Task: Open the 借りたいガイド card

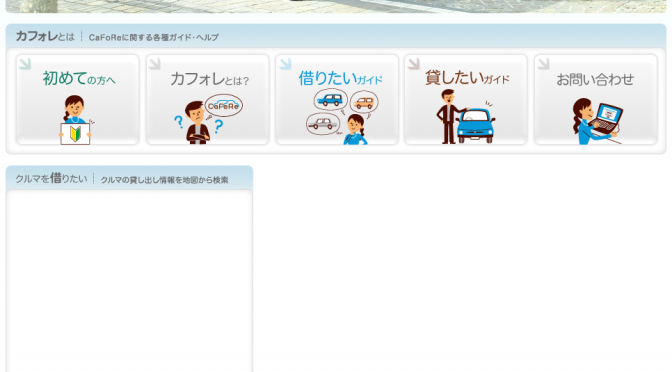Action: coord(337,99)
